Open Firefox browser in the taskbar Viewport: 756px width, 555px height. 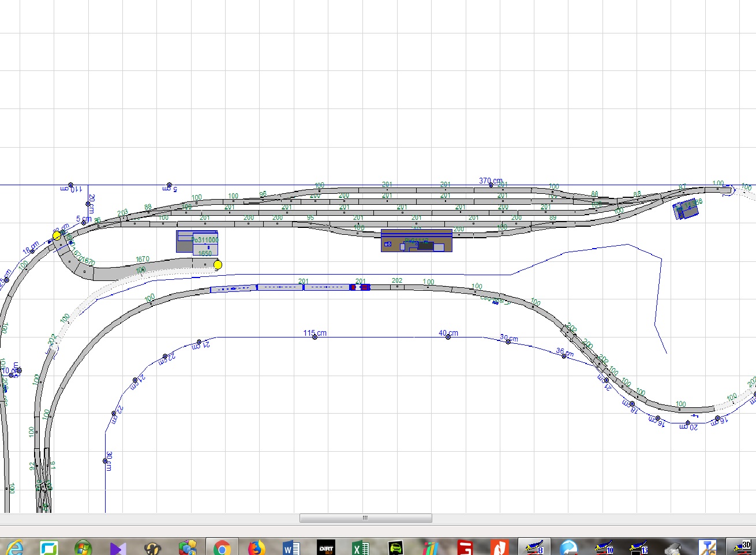(x=256, y=547)
